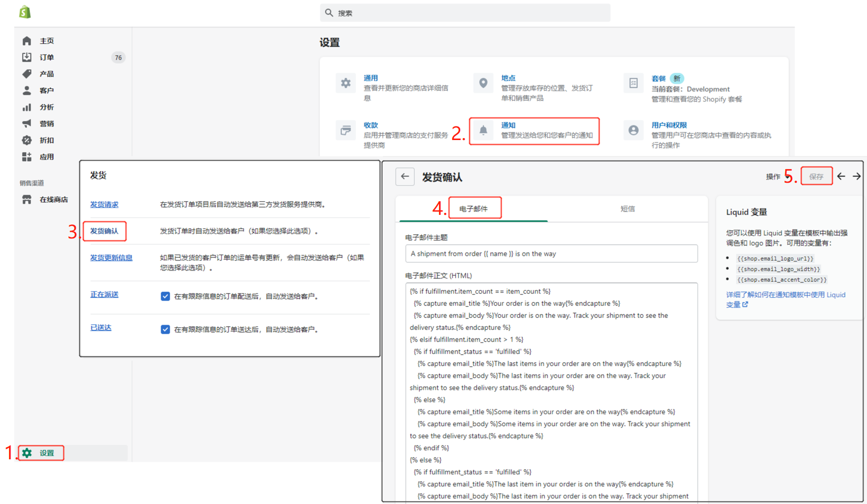Switch to the 电子邮件 tab

(x=473, y=209)
